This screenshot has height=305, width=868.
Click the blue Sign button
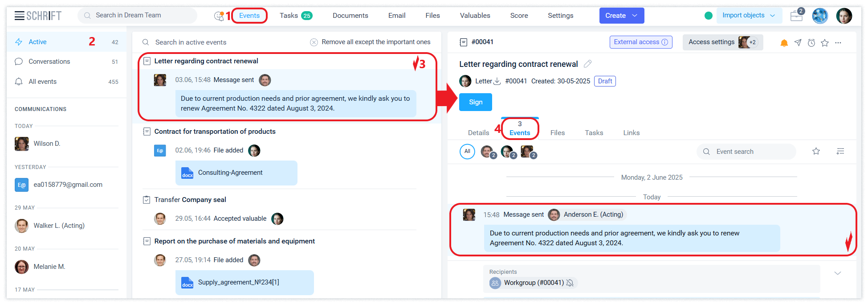click(x=475, y=102)
